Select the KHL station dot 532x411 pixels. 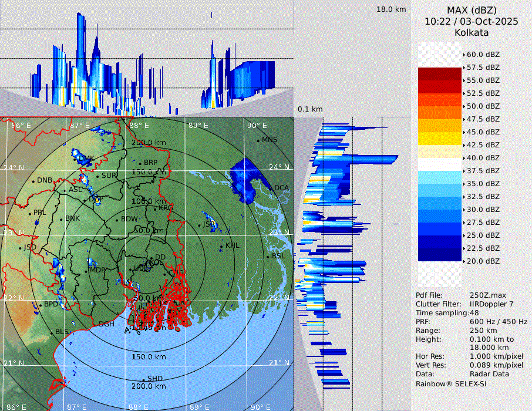(221, 246)
